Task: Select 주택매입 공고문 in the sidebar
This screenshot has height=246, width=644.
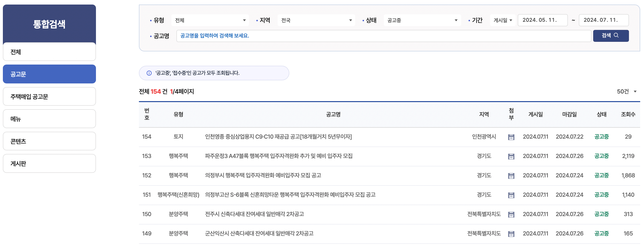Action: [49, 96]
